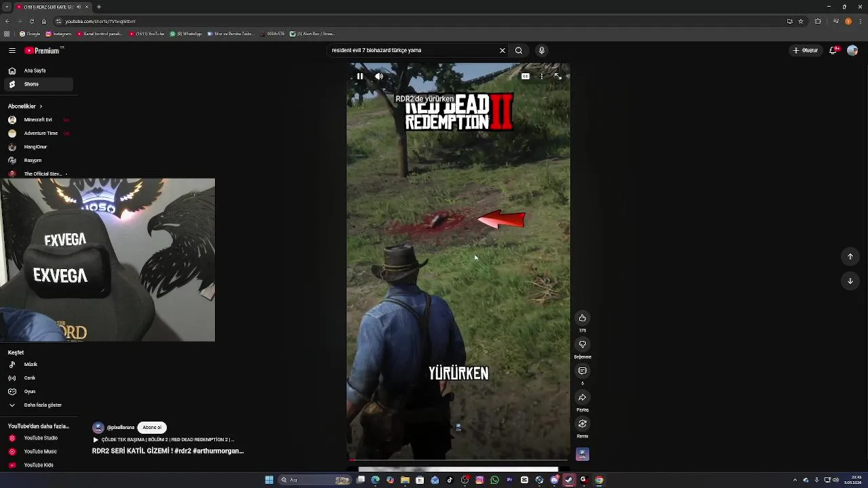Expand the Abonelikler section

point(25,106)
